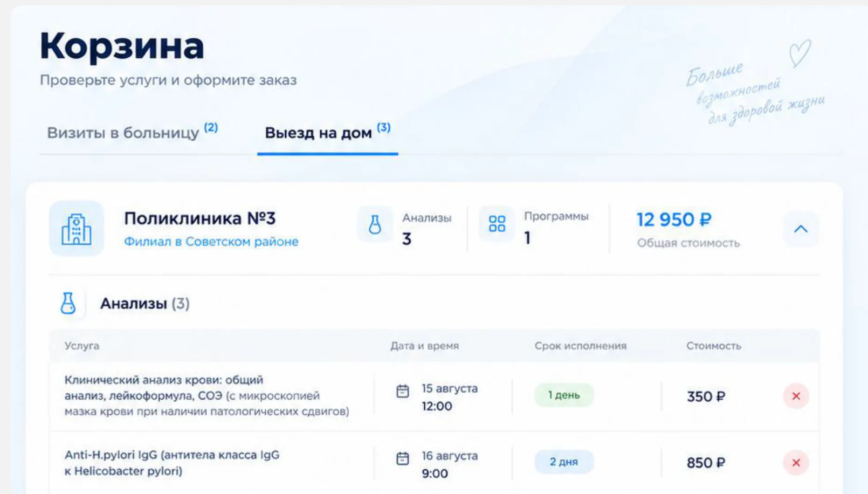Click the 15 августа 12:00 date cell
Screen dimensions: 868x494
coord(450,397)
